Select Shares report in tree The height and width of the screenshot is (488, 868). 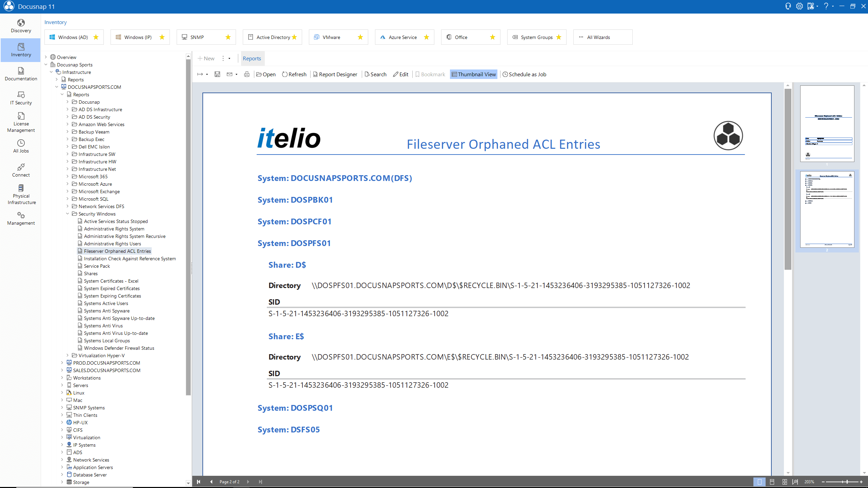[x=91, y=273]
